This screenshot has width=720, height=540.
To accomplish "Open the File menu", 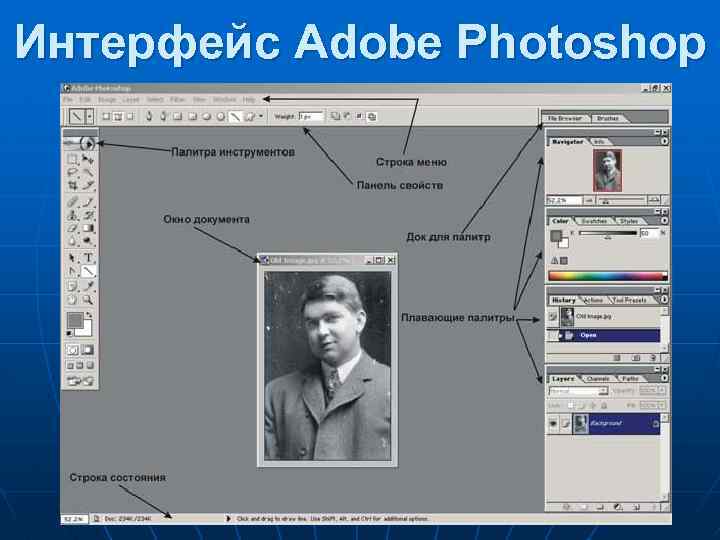I will point(68,100).
